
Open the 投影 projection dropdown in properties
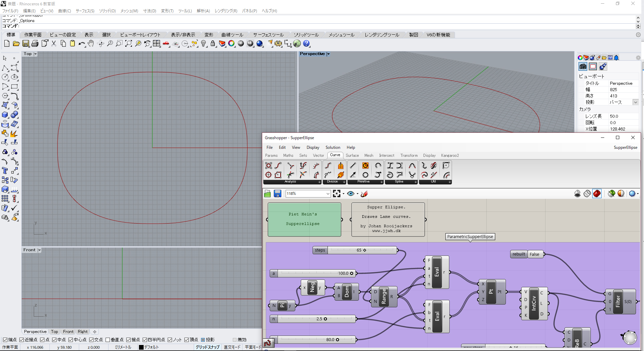635,102
